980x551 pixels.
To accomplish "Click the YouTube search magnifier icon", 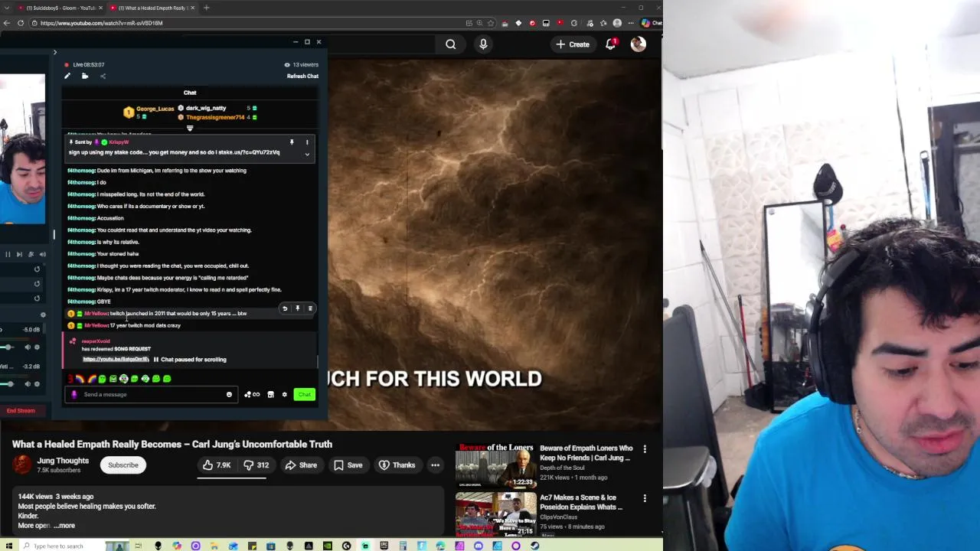I will point(451,44).
